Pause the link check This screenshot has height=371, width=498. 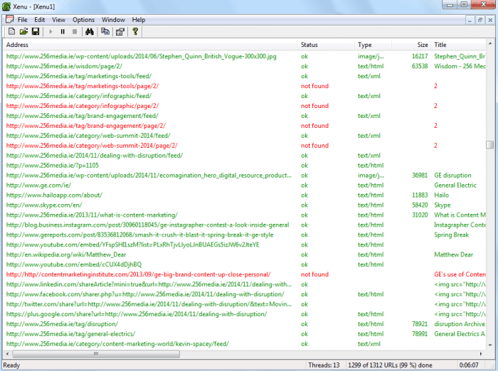[x=62, y=32]
